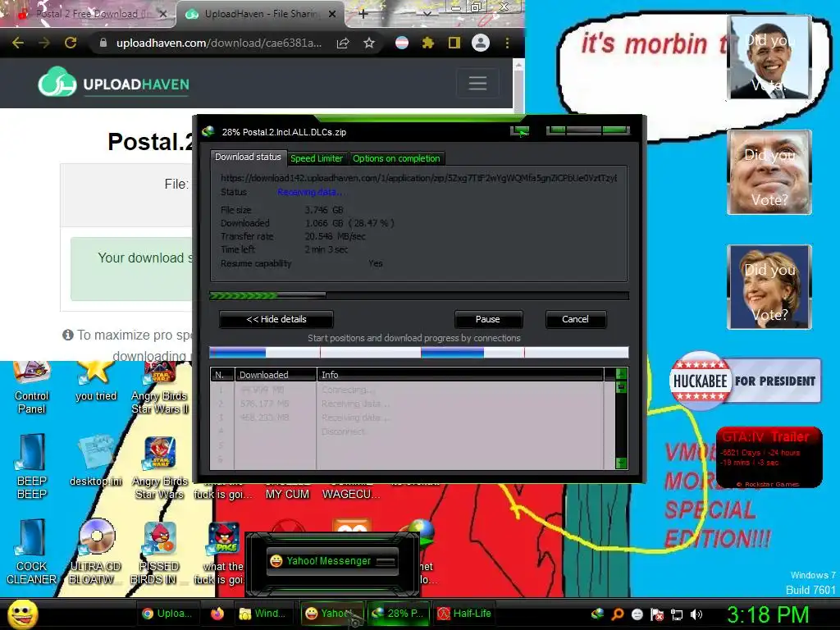Switch to UploadHaven Chrome taskbar button

click(167, 614)
